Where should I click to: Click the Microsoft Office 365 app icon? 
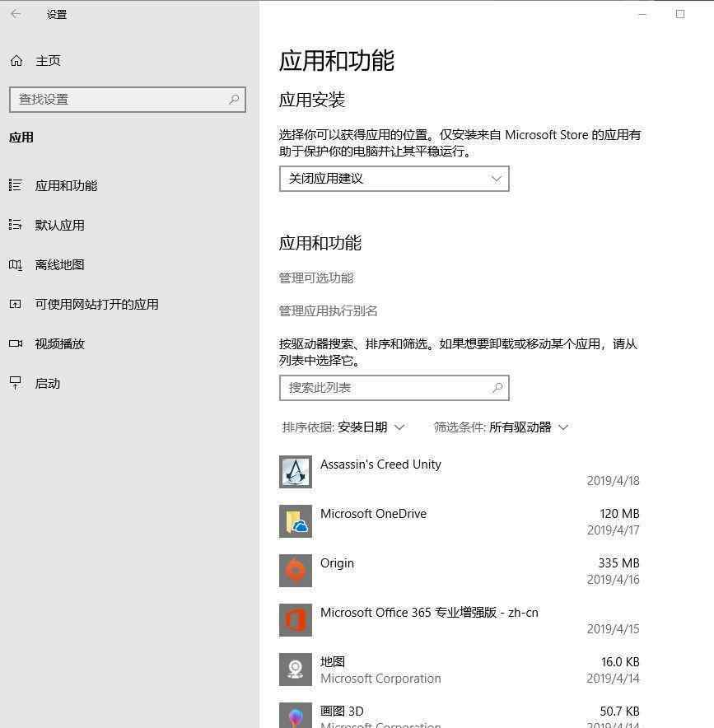(296, 620)
